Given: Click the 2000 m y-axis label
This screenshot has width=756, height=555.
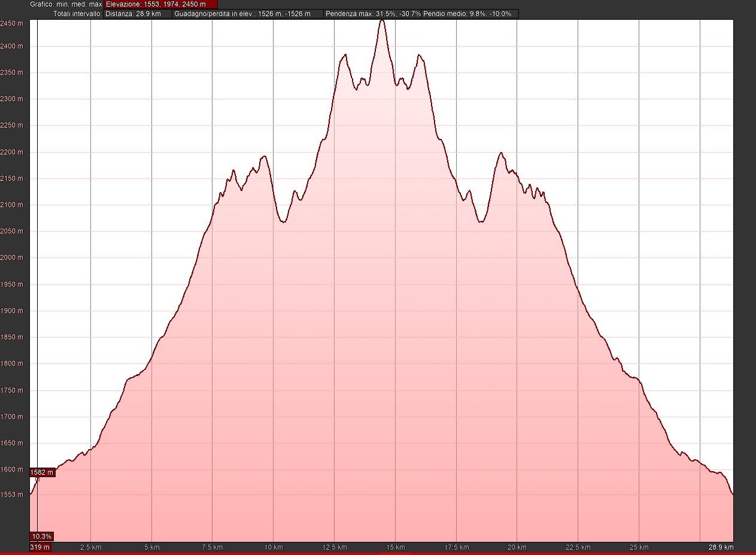Looking at the screenshot, I should 11,257.
